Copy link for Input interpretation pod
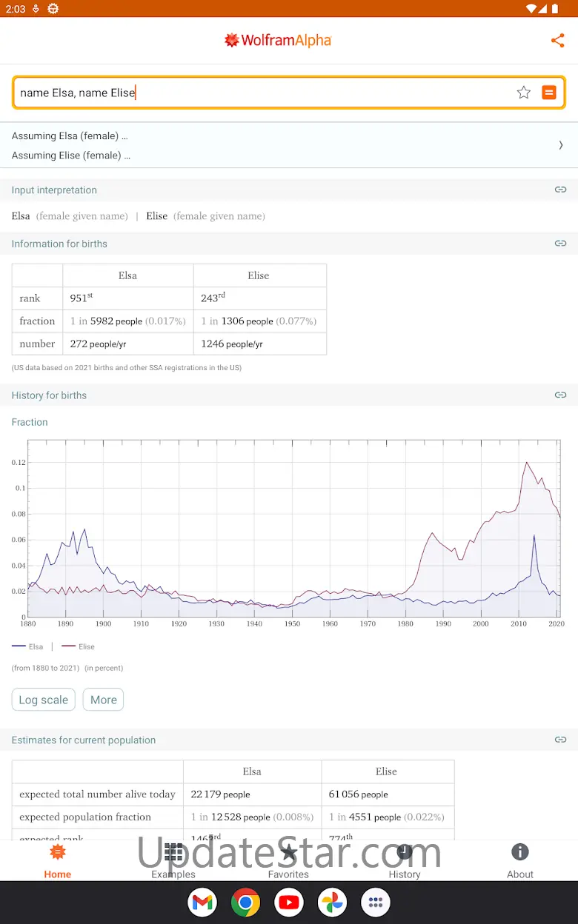This screenshot has width=578, height=924. [x=560, y=190]
